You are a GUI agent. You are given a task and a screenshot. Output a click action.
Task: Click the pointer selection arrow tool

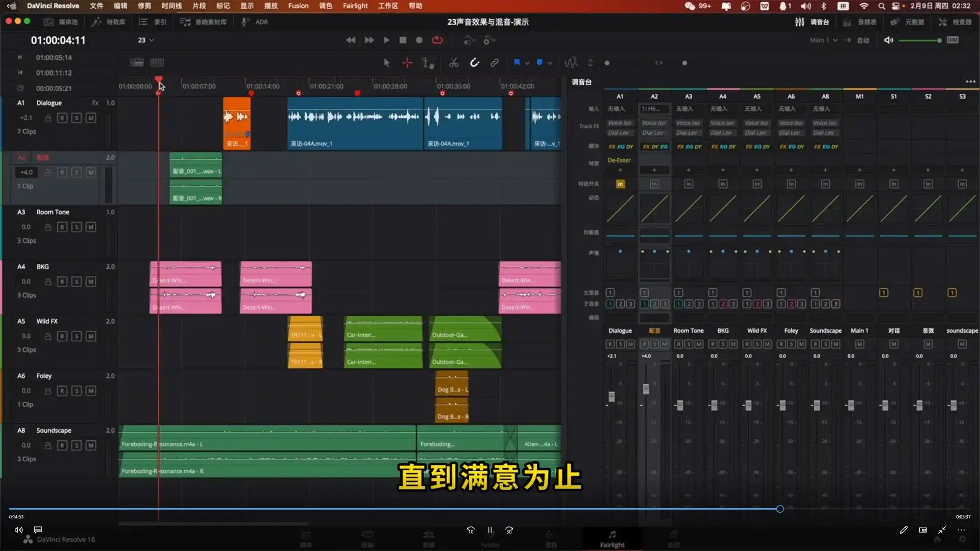click(x=386, y=63)
